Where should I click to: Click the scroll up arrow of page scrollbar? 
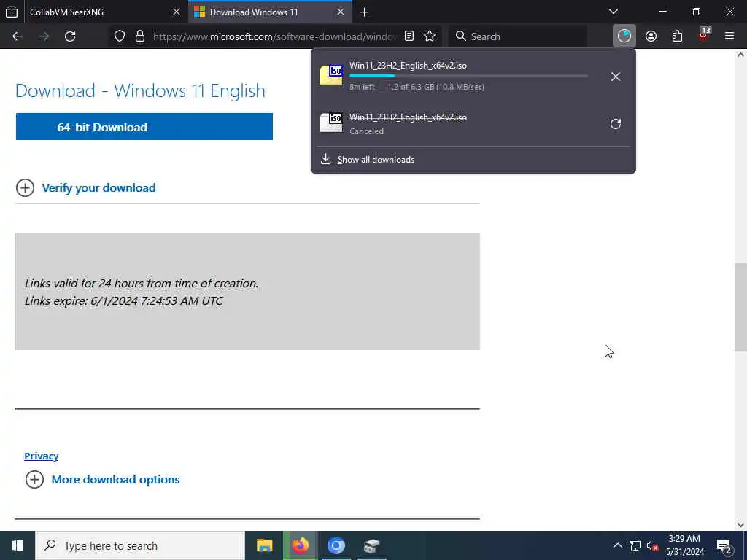click(x=740, y=55)
